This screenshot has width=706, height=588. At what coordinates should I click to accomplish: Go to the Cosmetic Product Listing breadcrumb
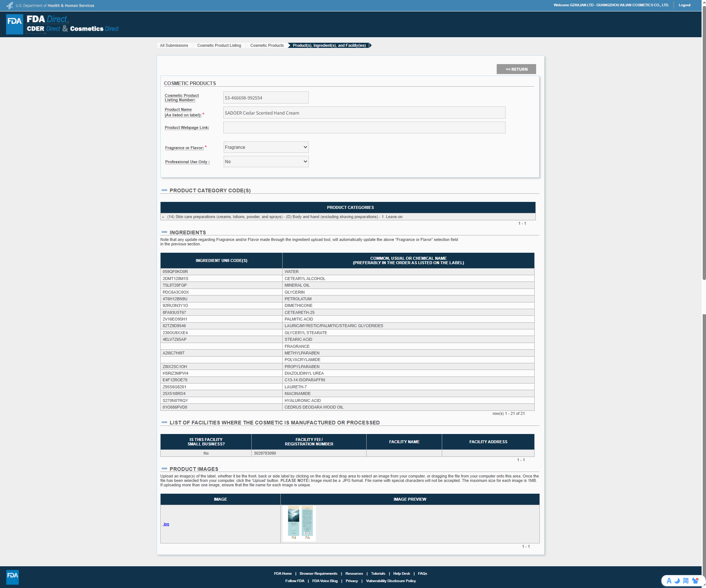tap(219, 45)
